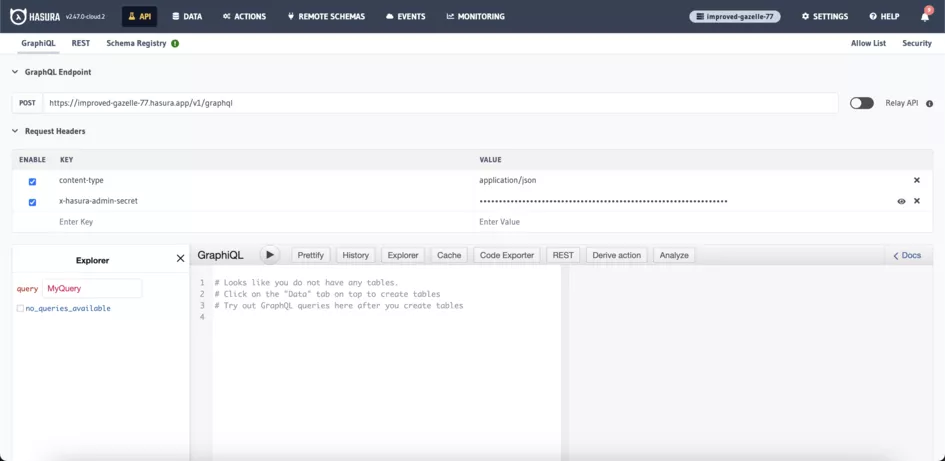Click the Derive action button

(x=617, y=255)
